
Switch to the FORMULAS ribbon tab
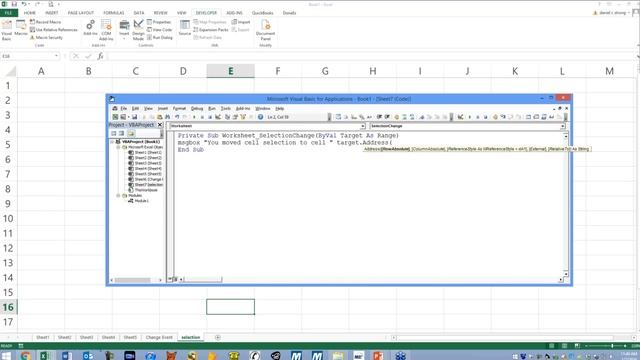[113, 13]
